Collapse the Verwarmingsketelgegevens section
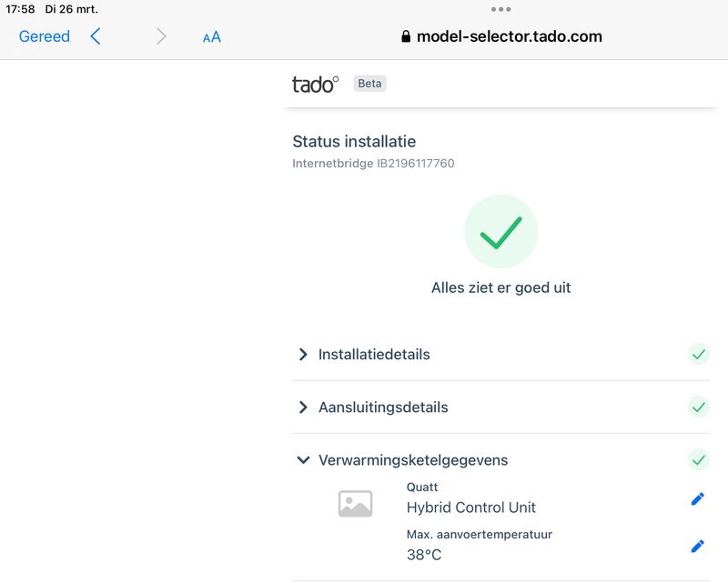 coord(304,460)
